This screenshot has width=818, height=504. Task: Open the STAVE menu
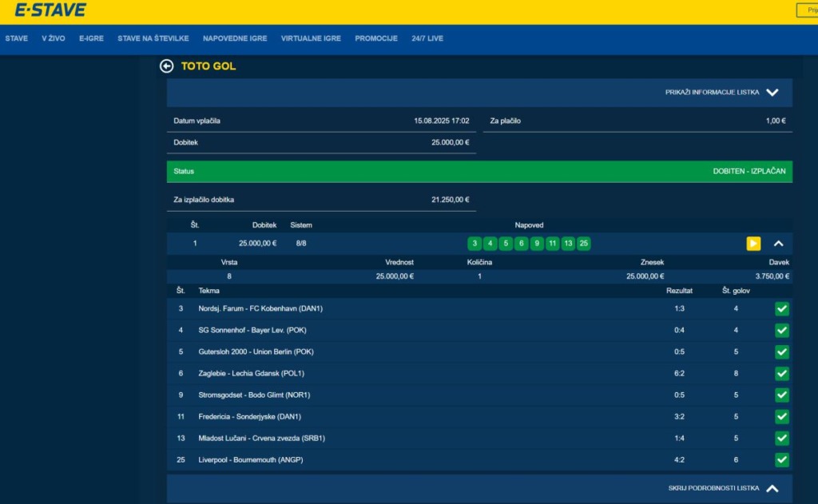click(x=17, y=38)
